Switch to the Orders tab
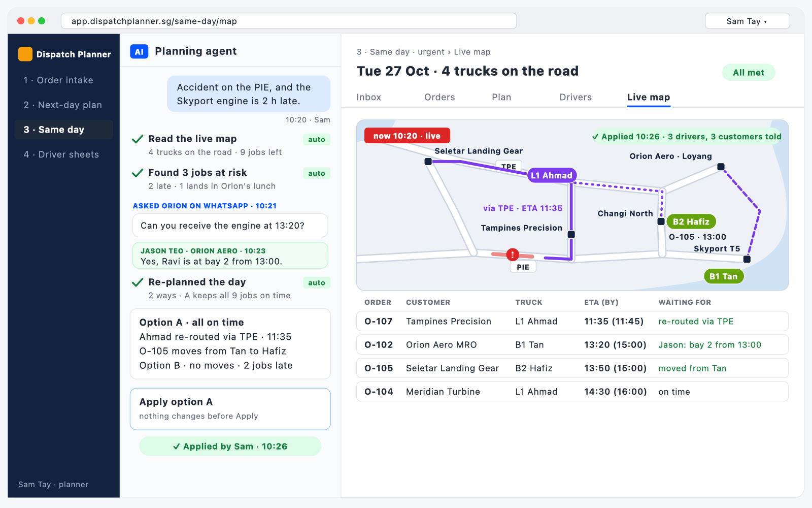The height and width of the screenshot is (508, 812). (439, 97)
